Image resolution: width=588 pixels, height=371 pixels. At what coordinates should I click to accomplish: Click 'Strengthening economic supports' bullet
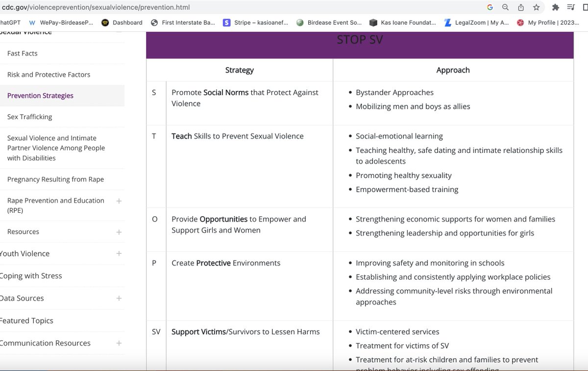click(x=456, y=219)
